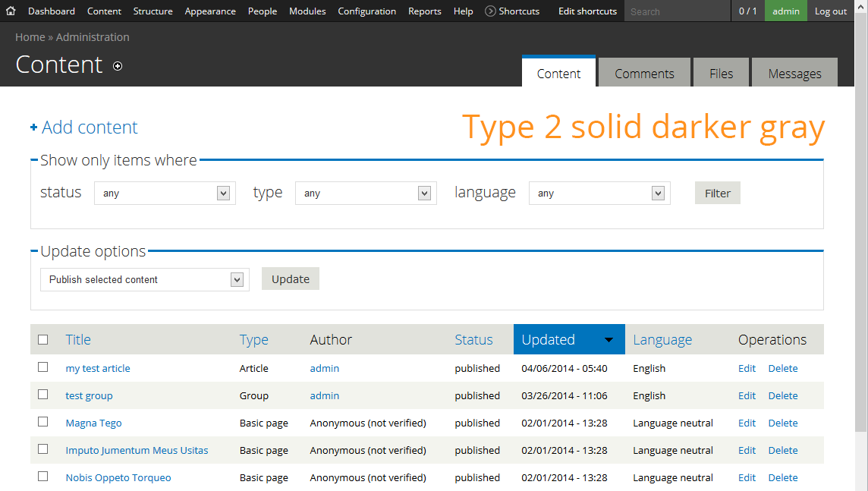The height and width of the screenshot is (491, 868).
Task: Click the plus icon next to Add content
Action: coord(33,127)
